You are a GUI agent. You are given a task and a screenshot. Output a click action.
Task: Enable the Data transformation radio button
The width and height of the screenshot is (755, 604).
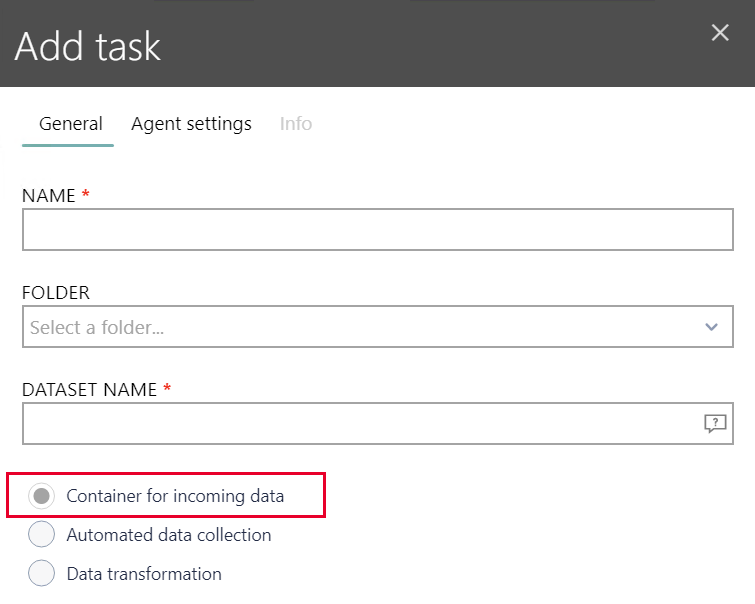tap(42, 574)
